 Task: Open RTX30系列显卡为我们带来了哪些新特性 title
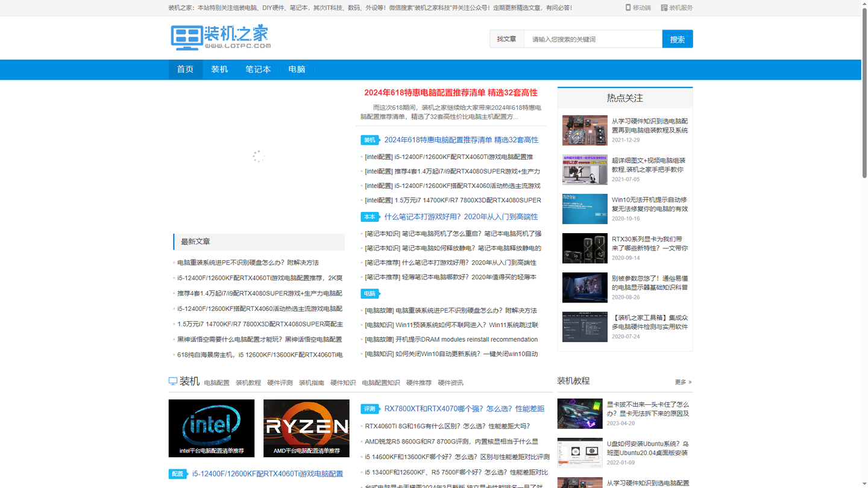[650, 243]
